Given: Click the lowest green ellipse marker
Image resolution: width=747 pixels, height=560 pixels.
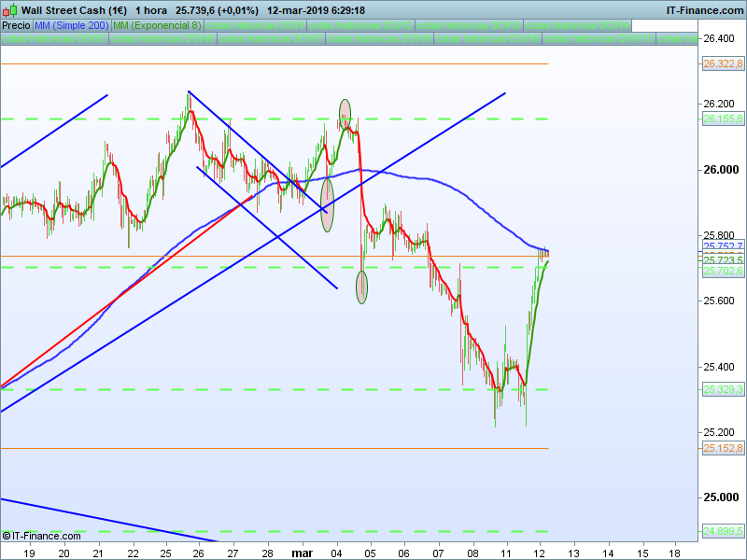Looking at the screenshot, I should point(361,287).
